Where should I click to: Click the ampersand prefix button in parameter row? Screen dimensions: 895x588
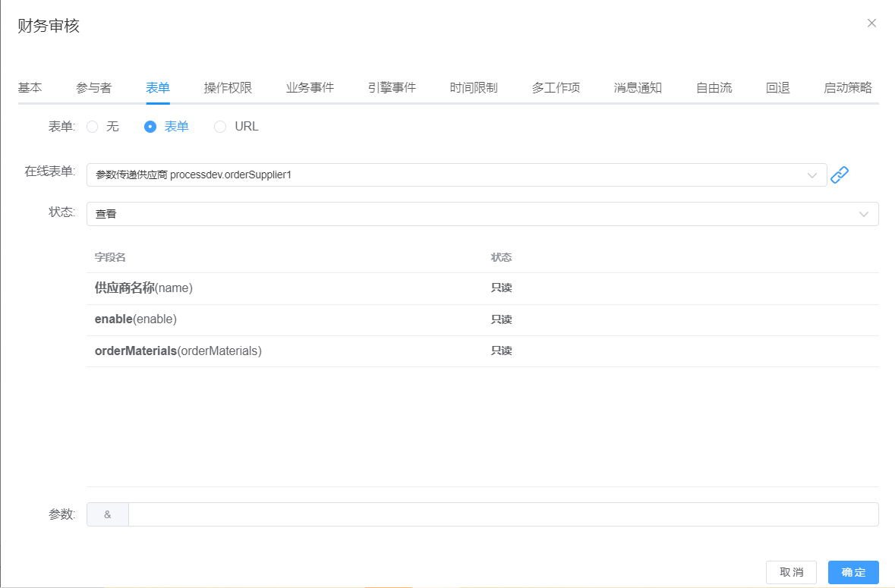coord(107,514)
